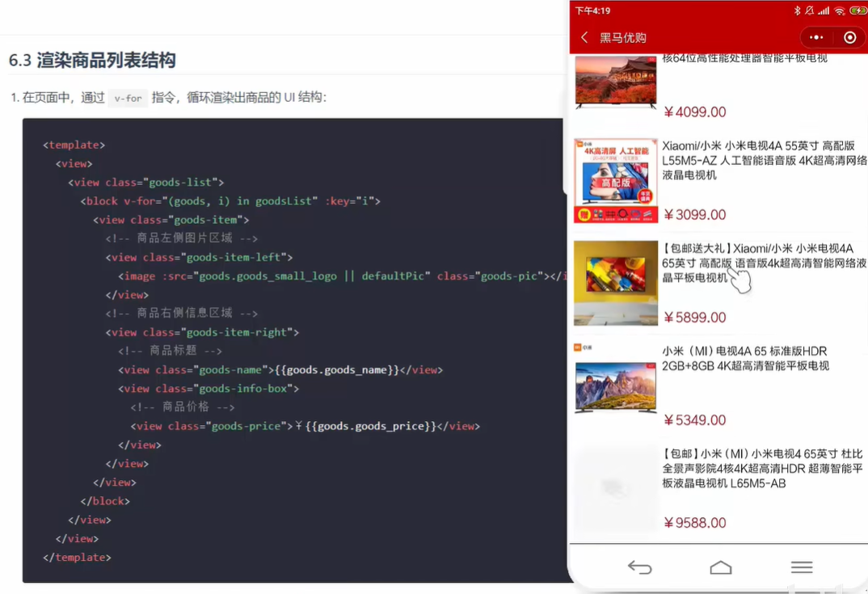Image resolution: width=868 pixels, height=594 pixels.
Task: Tap the back arrow in 黑马优购 header
Action: (x=584, y=37)
